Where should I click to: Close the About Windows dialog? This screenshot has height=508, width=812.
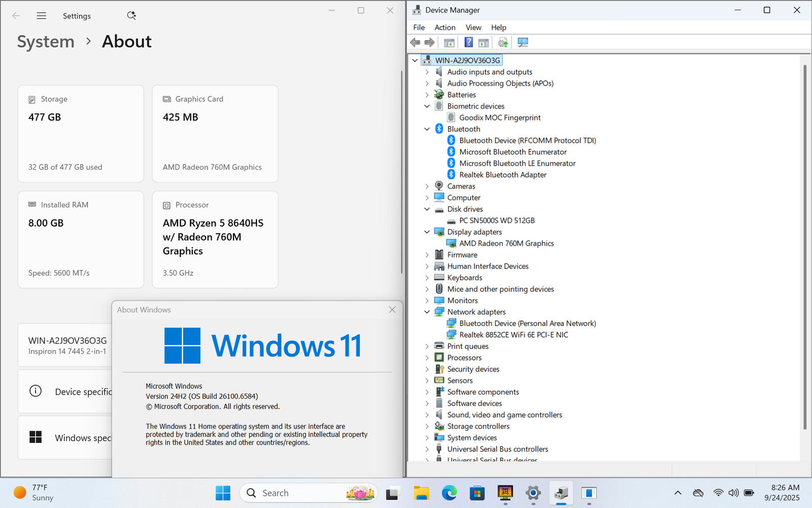[392, 310]
